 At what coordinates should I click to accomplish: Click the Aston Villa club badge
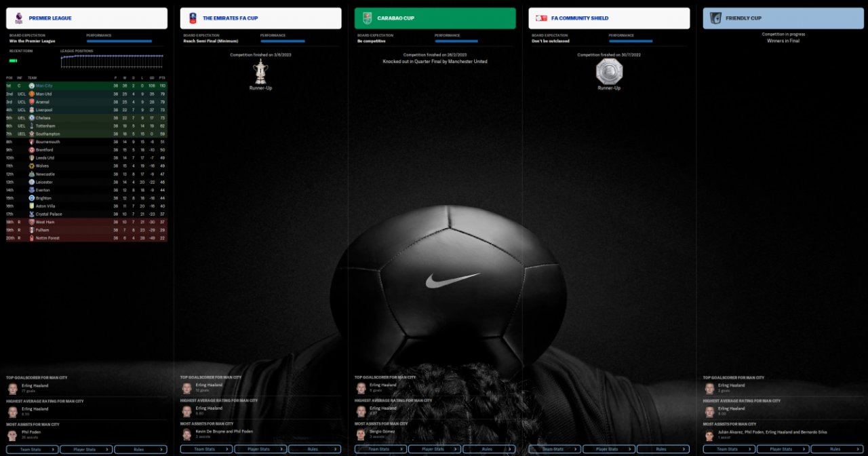coord(32,206)
